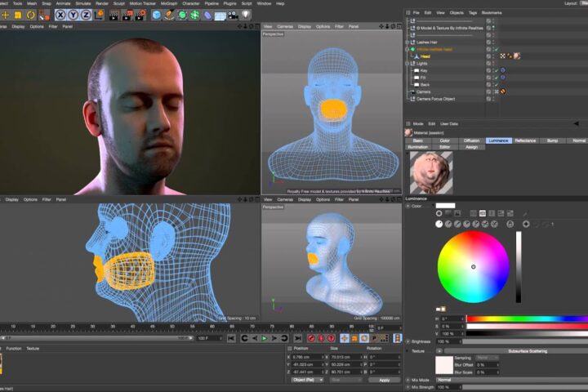Click the green Subdivision Surface generator icon
Viewport: 588px width, 392px height.
click(182, 15)
